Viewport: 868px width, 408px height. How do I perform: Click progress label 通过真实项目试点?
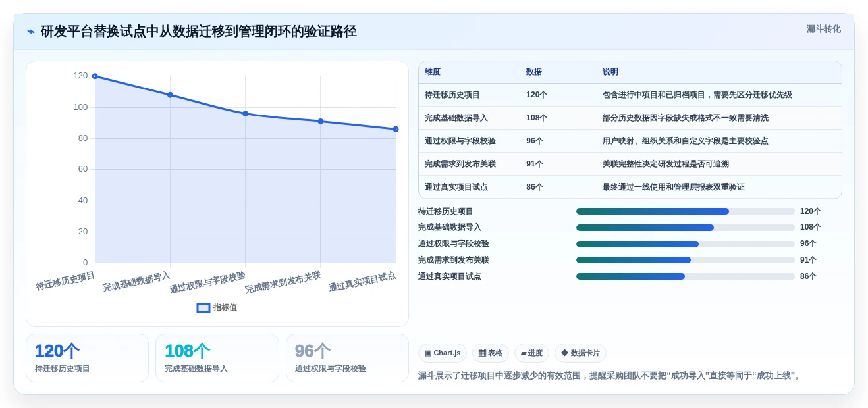coord(450,276)
